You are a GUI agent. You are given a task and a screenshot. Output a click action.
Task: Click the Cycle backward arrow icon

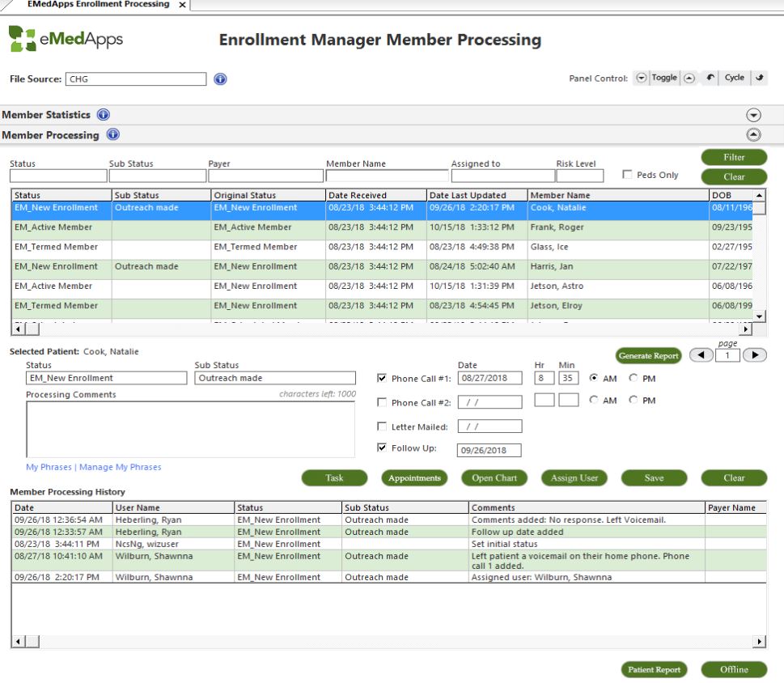coord(710,78)
